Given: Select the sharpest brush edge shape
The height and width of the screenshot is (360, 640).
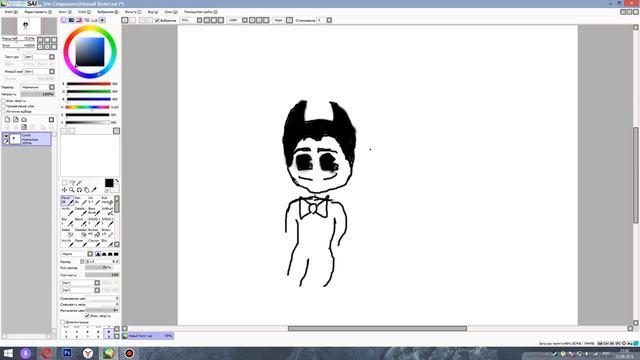Looking at the screenshot, I should click(98, 254).
